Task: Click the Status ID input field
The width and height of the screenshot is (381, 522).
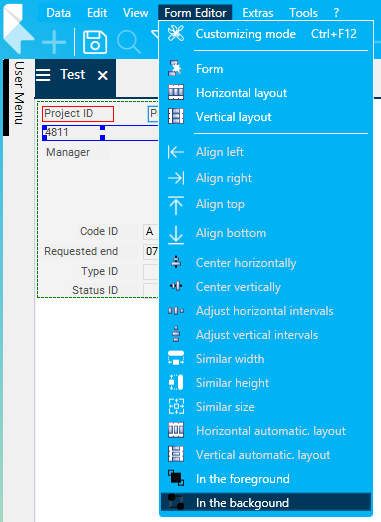Action: [151, 290]
